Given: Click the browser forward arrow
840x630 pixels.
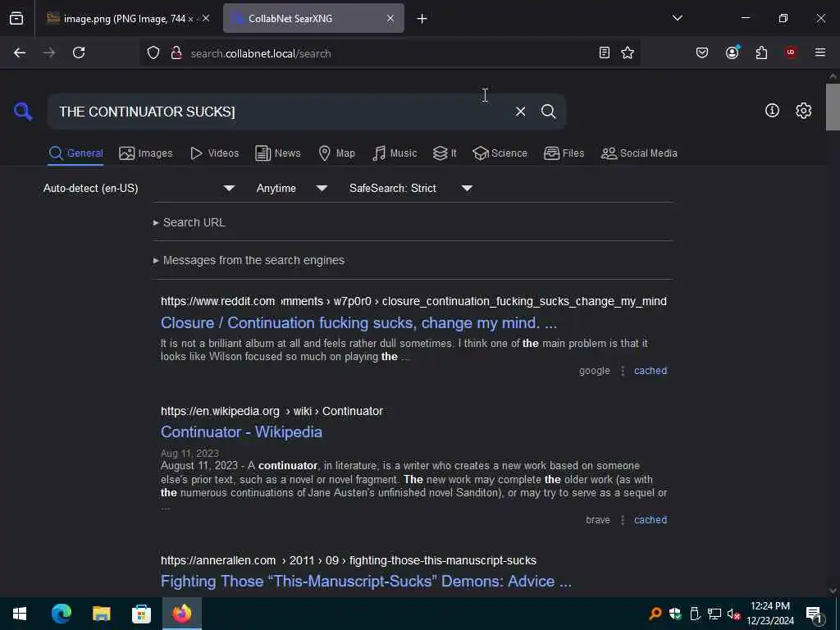Looking at the screenshot, I should 48,52.
